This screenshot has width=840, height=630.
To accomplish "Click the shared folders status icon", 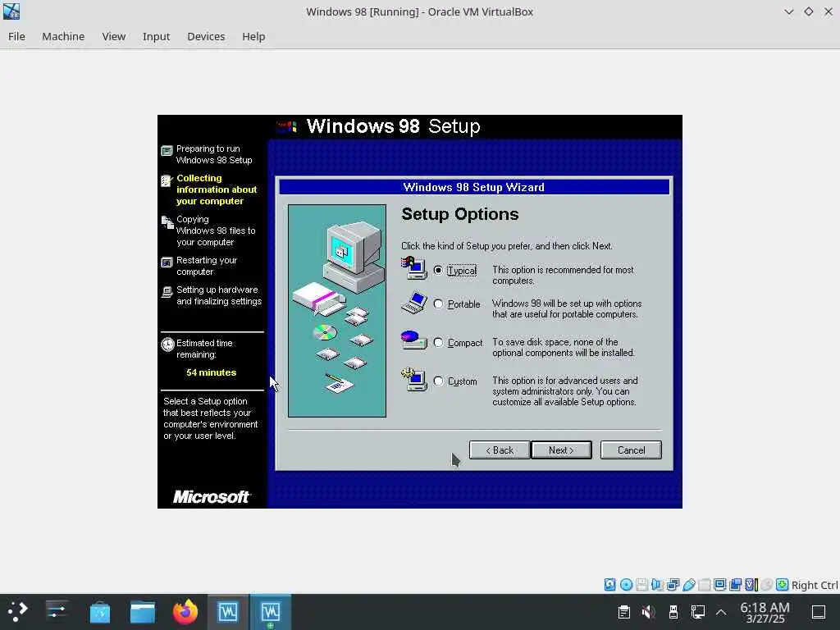I will [x=705, y=584].
